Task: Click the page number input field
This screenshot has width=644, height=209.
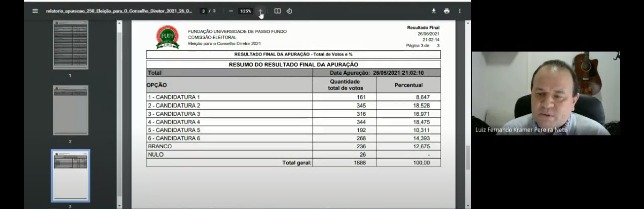Action: [203, 11]
